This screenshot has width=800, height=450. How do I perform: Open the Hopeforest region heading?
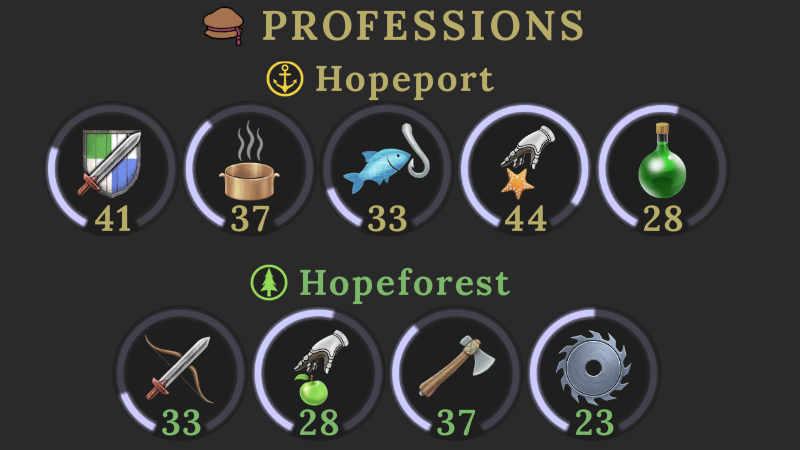pyautogui.click(x=404, y=284)
